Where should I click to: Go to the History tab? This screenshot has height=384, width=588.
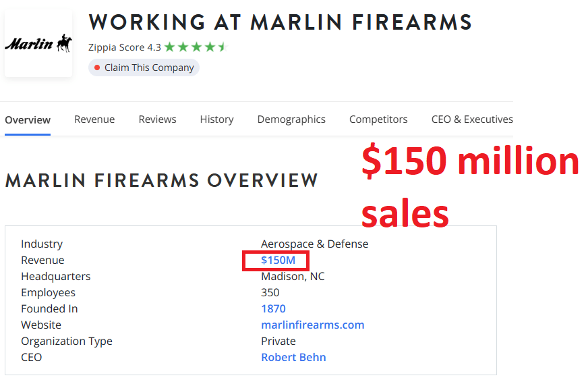click(x=216, y=119)
